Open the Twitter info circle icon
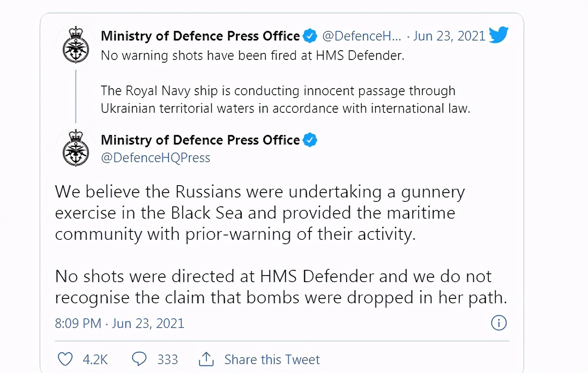Viewport: 588px width, 373px height. point(499,323)
